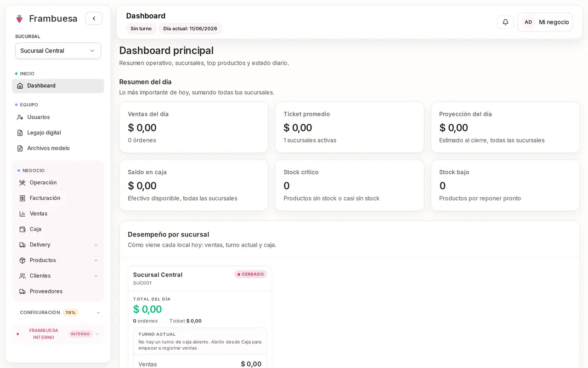This screenshot has width=588, height=368.
Task: Click the Archivos modelo file icon
Action: click(x=20, y=149)
